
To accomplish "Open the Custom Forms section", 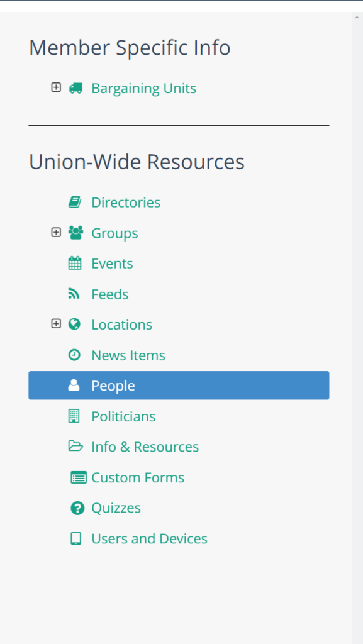I will (x=138, y=478).
